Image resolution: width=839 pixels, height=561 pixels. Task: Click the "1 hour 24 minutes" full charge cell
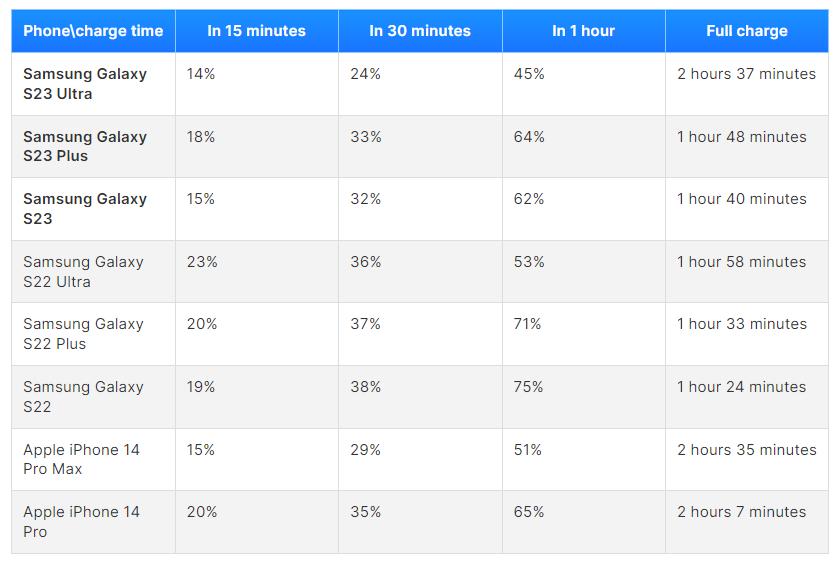pyautogui.click(x=741, y=387)
